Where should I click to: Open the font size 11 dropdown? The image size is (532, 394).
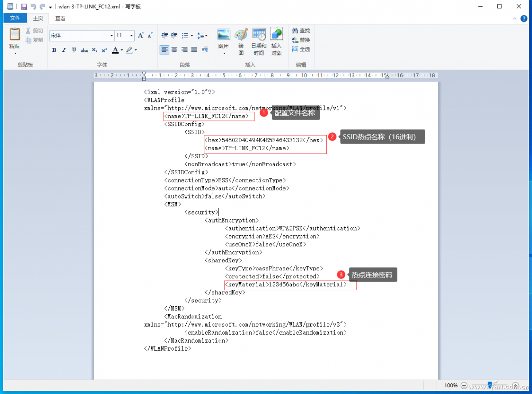click(x=132, y=35)
